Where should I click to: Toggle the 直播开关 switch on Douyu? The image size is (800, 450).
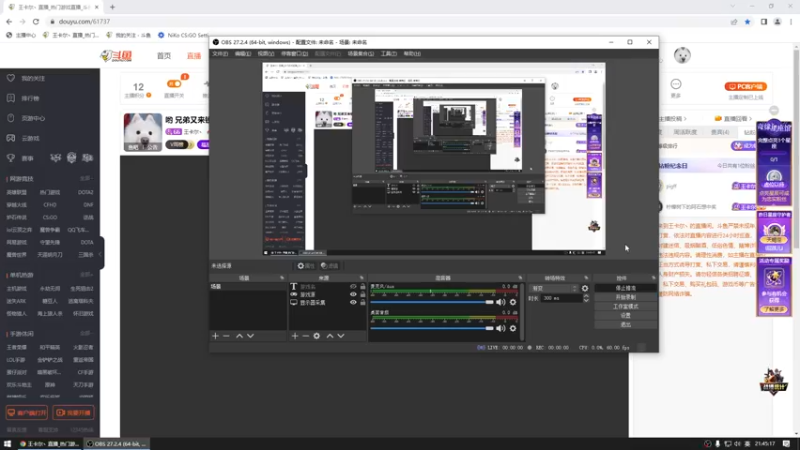tap(174, 84)
